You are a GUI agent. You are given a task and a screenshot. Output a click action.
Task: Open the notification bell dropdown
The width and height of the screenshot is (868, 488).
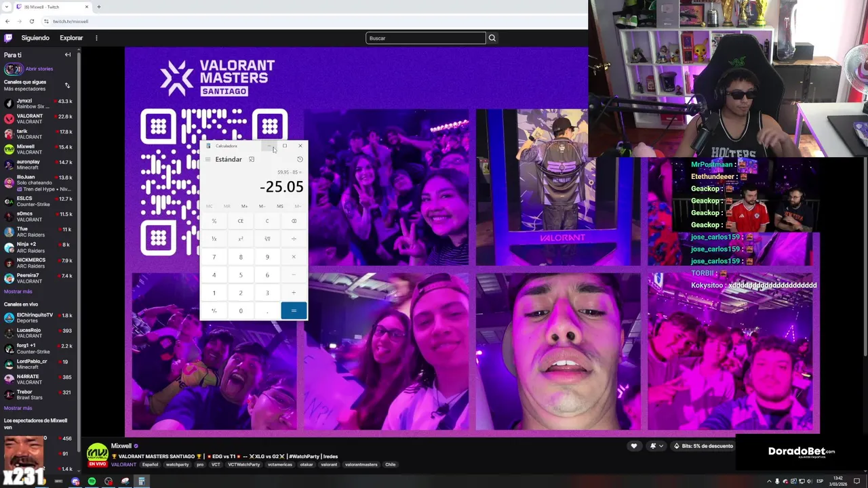pyautogui.click(x=656, y=446)
